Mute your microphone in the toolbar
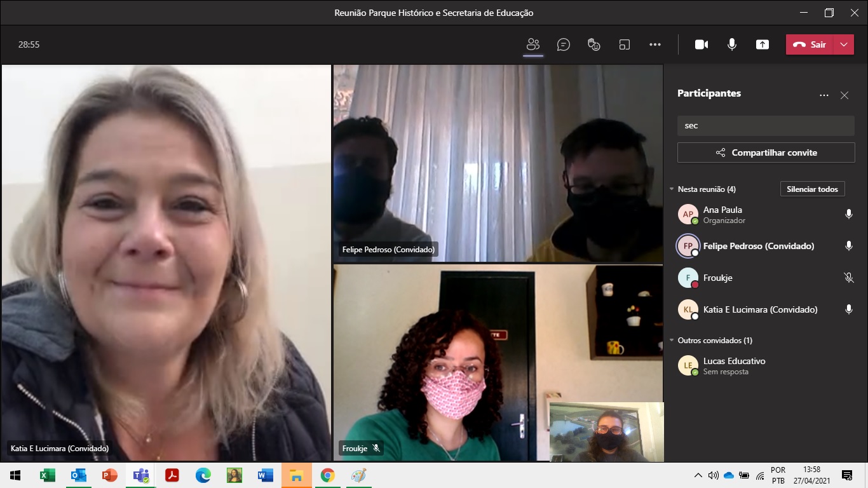Viewport: 868px width, 488px height. click(732, 44)
